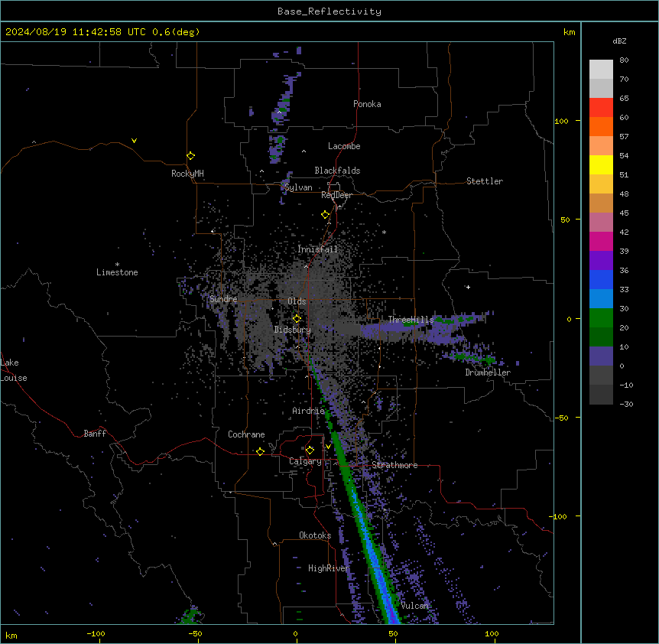Click the Okotoks label

coord(315,535)
